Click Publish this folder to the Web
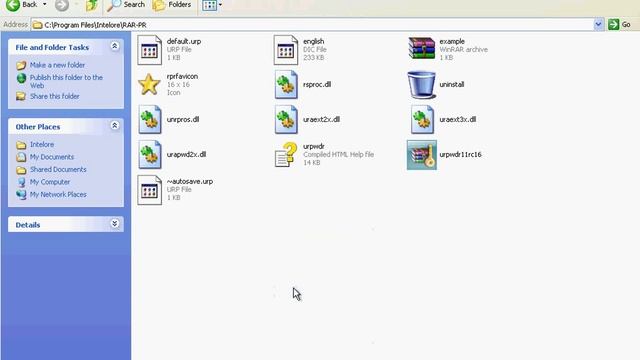The height and width of the screenshot is (360, 640). tap(66, 81)
